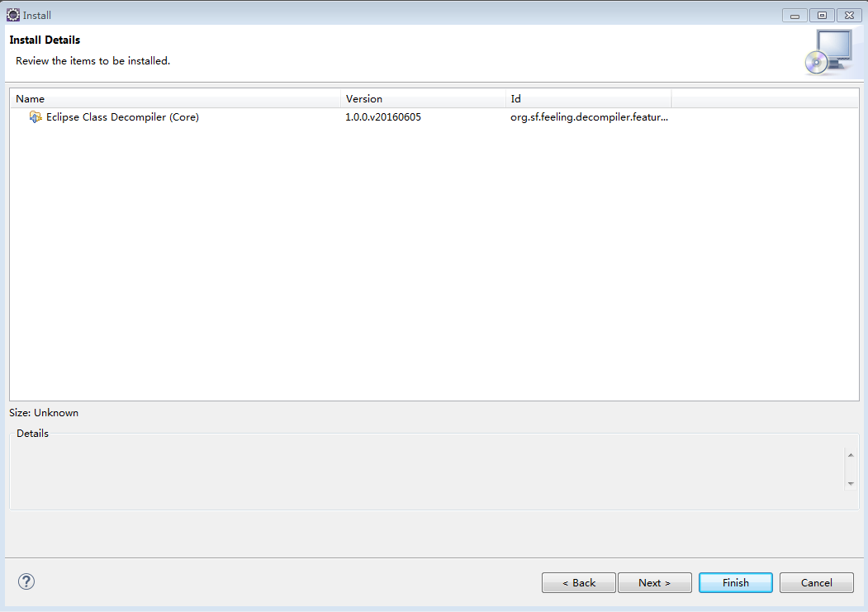Select Eclipse Class Decompiler (Core) row

tap(434, 116)
